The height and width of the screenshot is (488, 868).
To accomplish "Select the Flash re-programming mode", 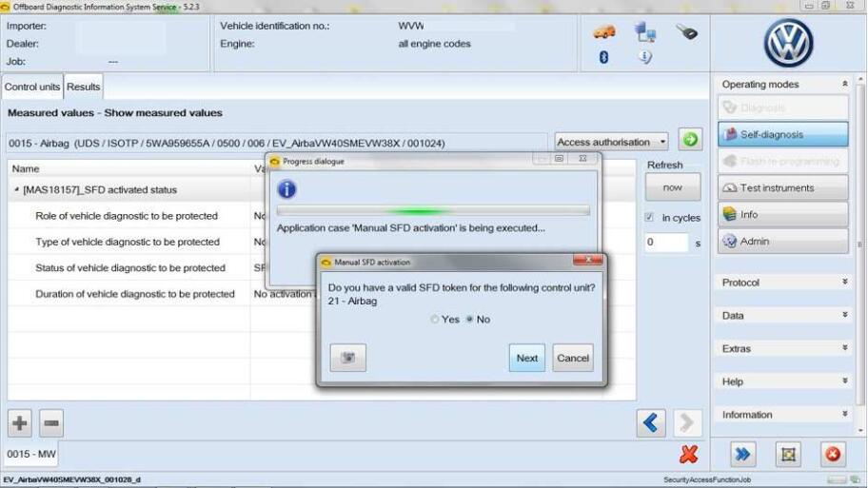I will pyautogui.click(x=782, y=161).
